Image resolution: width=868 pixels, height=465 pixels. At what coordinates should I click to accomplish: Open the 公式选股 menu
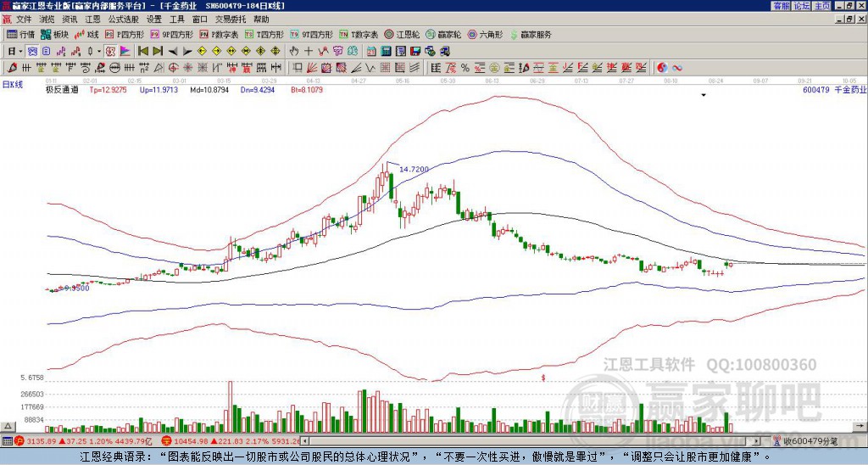pyautogui.click(x=124, y=20)
